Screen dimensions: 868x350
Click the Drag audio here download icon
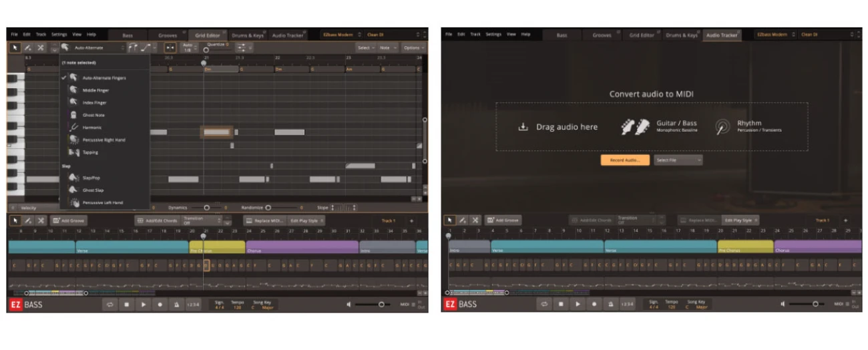click(x=523, y=127)
